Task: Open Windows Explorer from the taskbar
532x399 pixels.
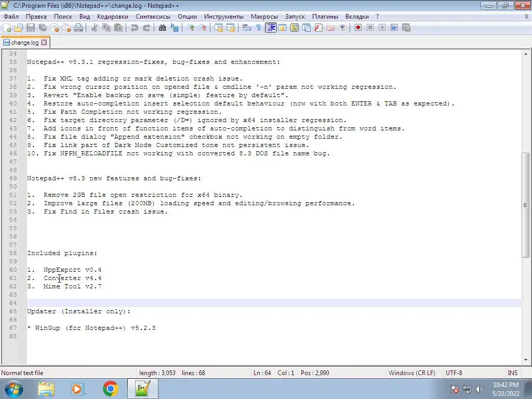Action: pos(46,389)
